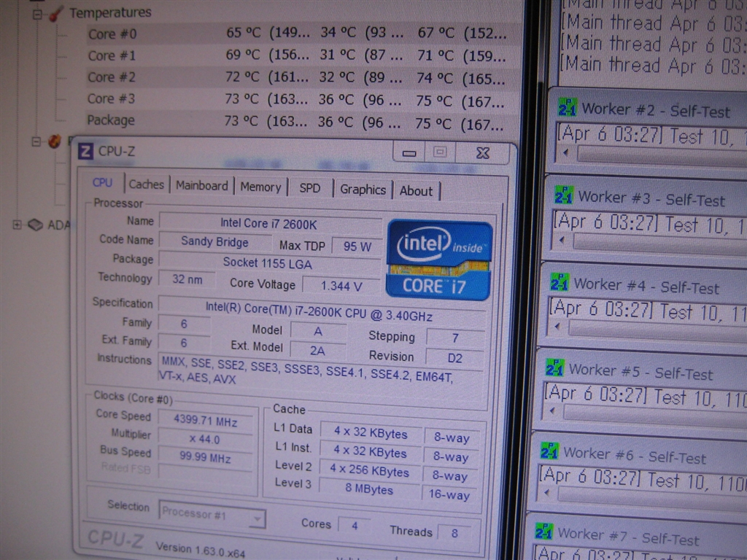Click the Revision value D2
The height and width of the screenshot is (560, 747).
click(x=454, y=357)
